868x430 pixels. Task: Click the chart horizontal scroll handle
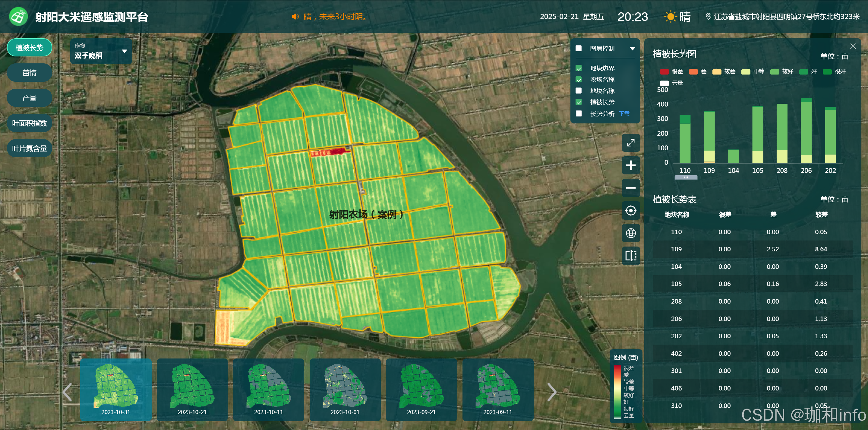click(686, 177)
